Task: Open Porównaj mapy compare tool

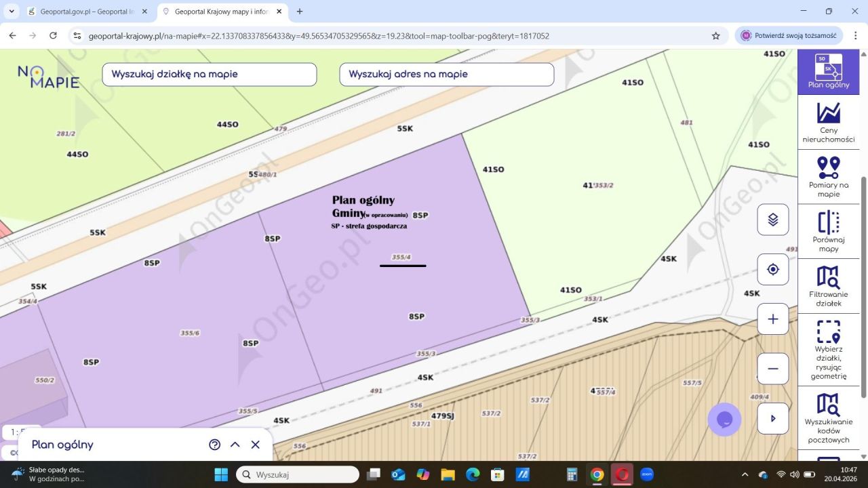Action: (x=828, y=232)
